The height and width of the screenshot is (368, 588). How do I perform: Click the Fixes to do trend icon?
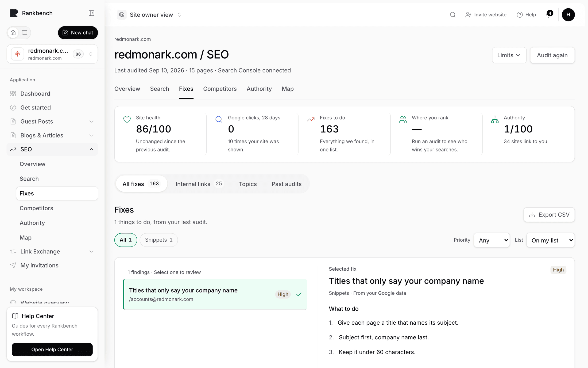click(311, 119)
